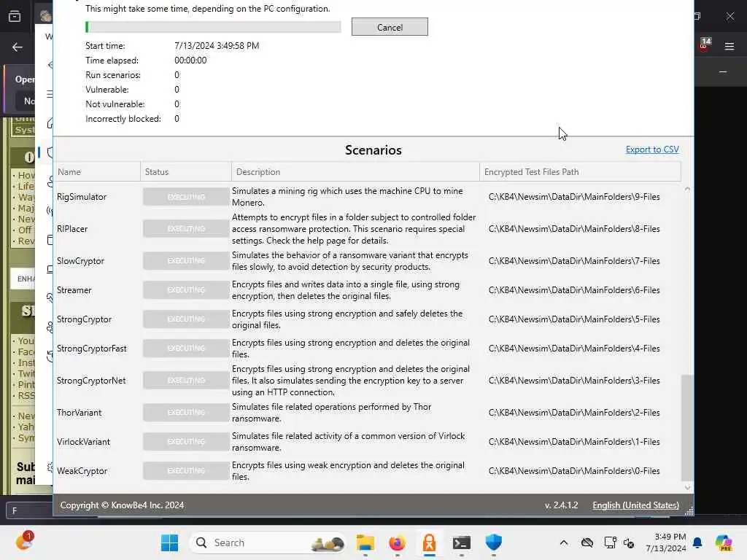The width and height of the screenshot is (747, 560).
Task: Change language via English (United States) link
Action: pyautogui.click(x=635, y=505)
